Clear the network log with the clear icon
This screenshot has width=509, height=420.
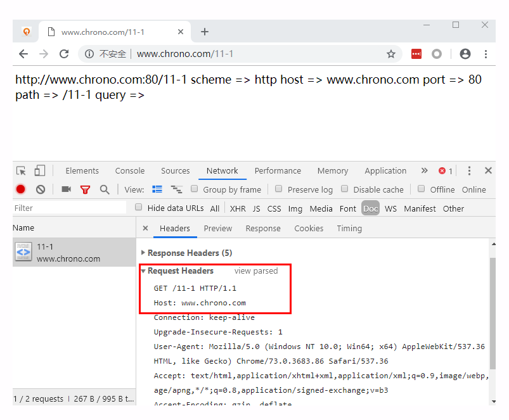[41, 189]
